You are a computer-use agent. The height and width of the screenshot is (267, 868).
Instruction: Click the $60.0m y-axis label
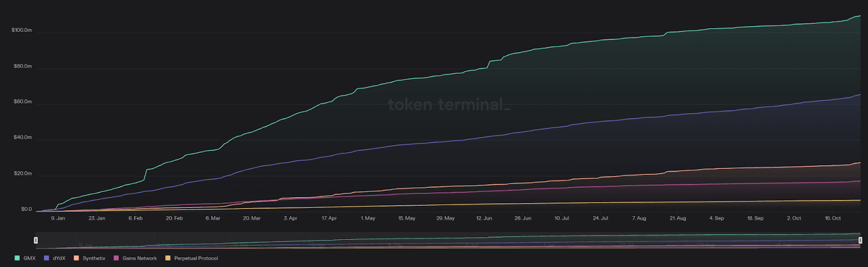point(23,102)
